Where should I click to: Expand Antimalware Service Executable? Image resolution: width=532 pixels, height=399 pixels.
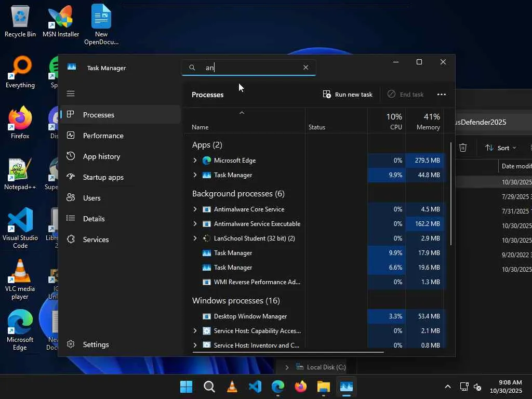[x=195, y=223]
